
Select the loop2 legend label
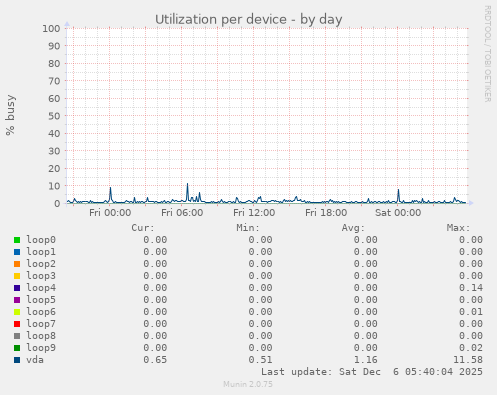point(41,264)
